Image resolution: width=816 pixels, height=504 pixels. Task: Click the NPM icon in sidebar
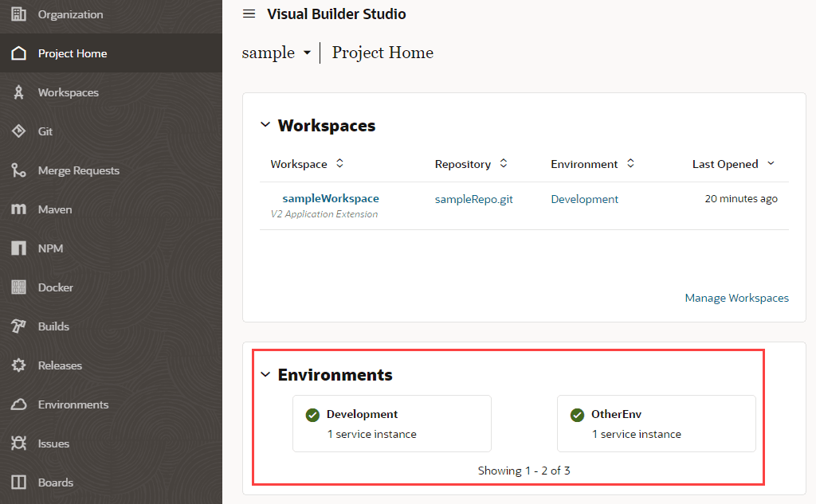[x=19, y=248]
